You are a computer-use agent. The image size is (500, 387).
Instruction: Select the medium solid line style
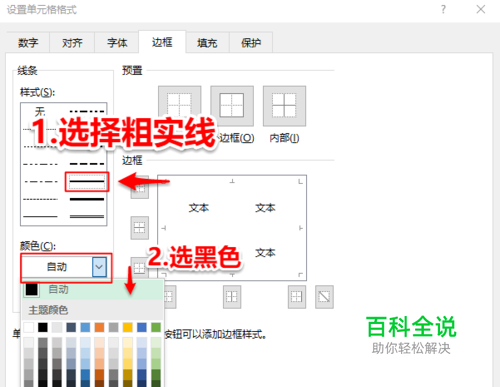pyautogui.click(x=87, y=182)
